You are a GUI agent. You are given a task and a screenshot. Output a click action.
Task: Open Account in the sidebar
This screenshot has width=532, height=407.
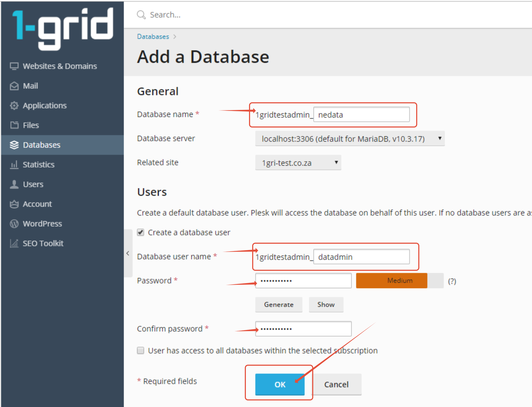click(x=37, y=204)
